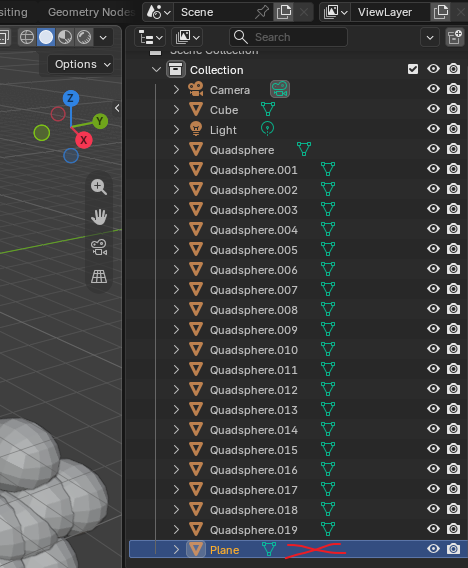The width and height of the screenshot is (468, 568).
Task: Toggle camera view icon in viewport
Action: click(x=99, y=247)
